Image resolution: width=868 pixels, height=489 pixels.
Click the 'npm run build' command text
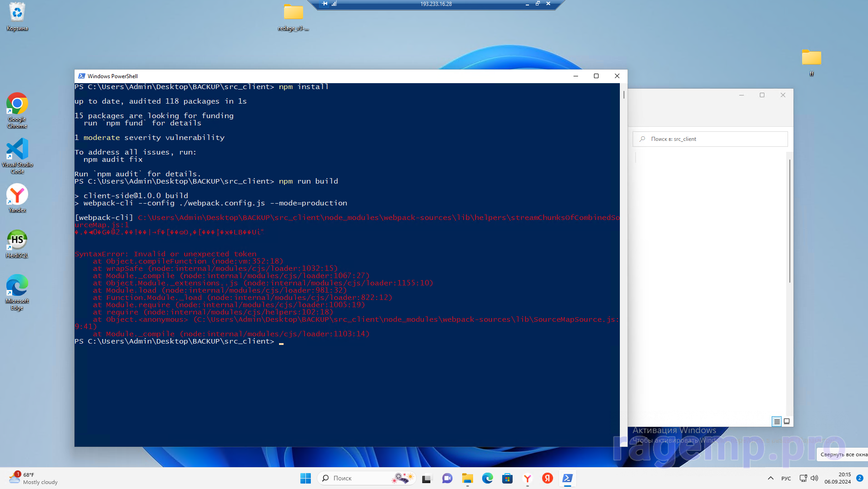[x=309, y=181]
